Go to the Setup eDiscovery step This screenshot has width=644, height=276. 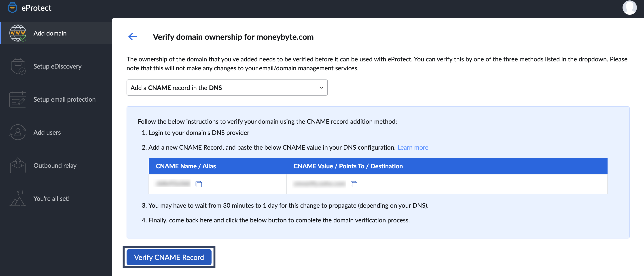pos(57,66)
